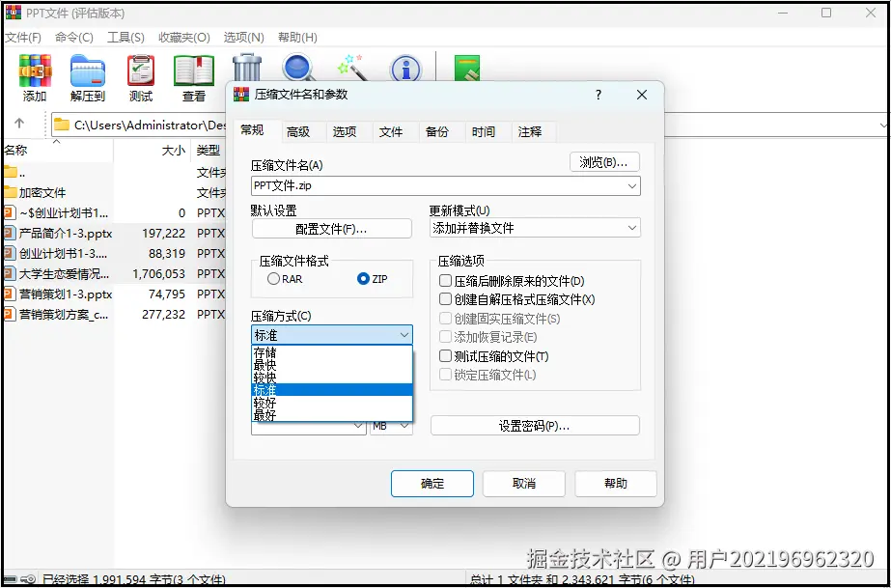Screen dimensions: 891x588
Task: Choose 存储 compression method option
Action: pos(331,352)
